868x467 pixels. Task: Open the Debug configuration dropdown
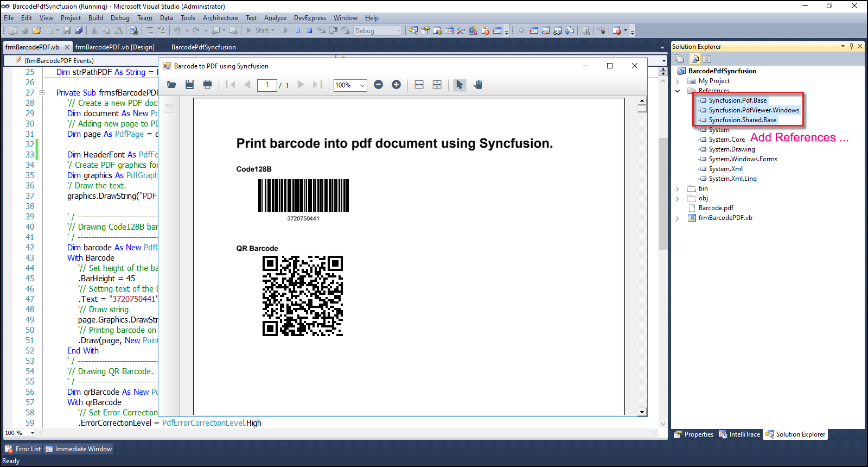click(399, 31)
